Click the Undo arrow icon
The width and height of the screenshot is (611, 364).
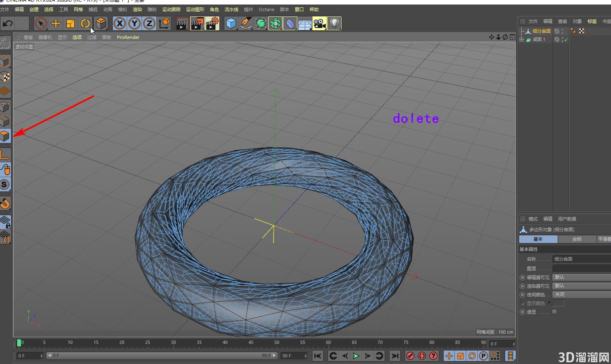click(7, 23)
